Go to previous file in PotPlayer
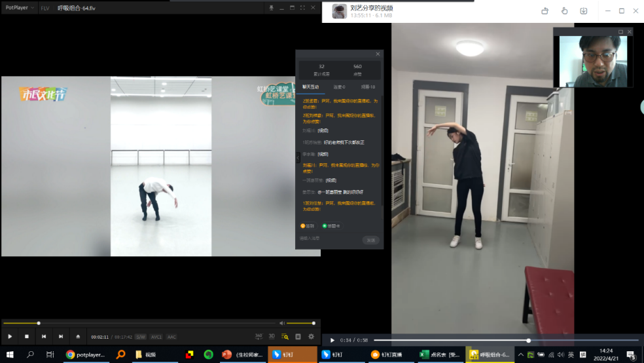Screen dimensions: 644x363 [x=44, y=336]
